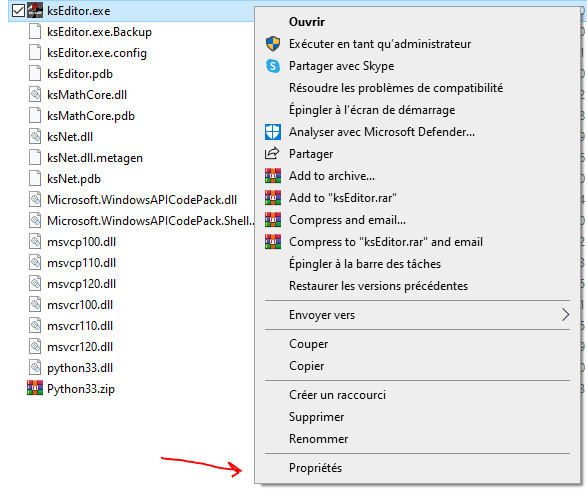Select Exécuter en tant qu'administrateur
The width and height of the screenshot is (587, 492).
pyautogui.click(x=380, y=44)
